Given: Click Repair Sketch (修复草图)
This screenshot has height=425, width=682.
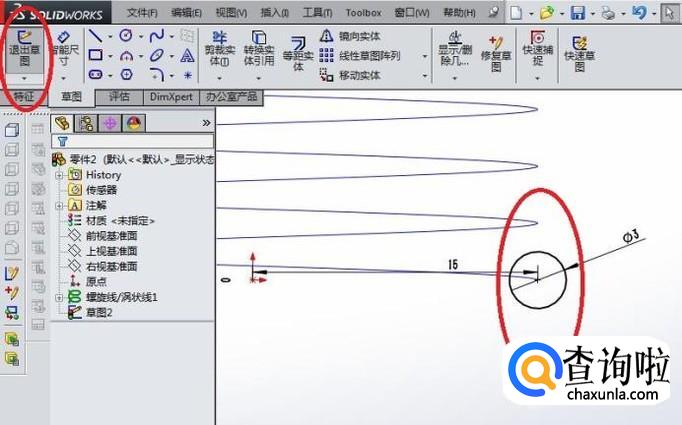Looking at the screenshot, I should click(496, 54).
